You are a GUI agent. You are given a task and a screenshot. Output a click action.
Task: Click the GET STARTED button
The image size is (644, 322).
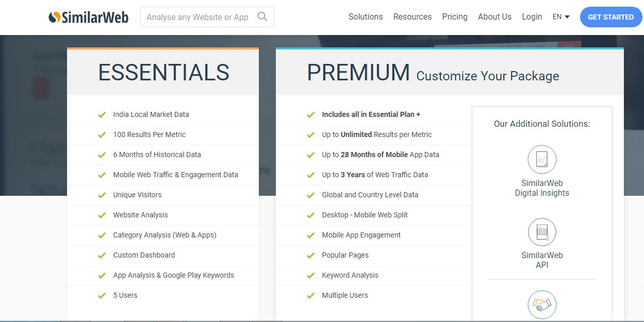[611, 17]
